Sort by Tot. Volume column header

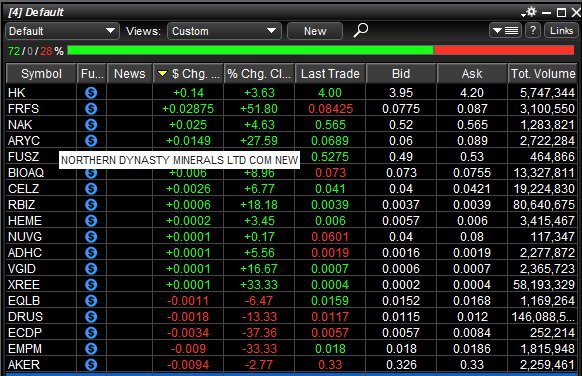542,73
